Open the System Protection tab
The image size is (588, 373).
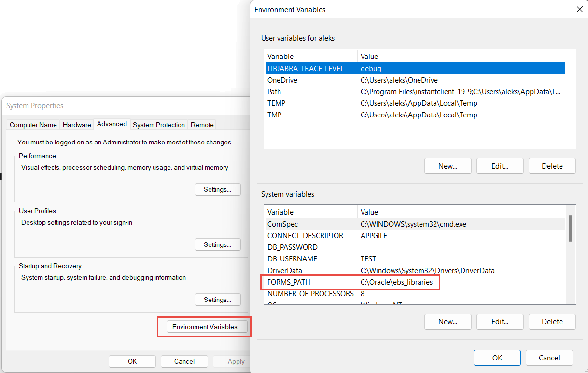click(159, 125)
